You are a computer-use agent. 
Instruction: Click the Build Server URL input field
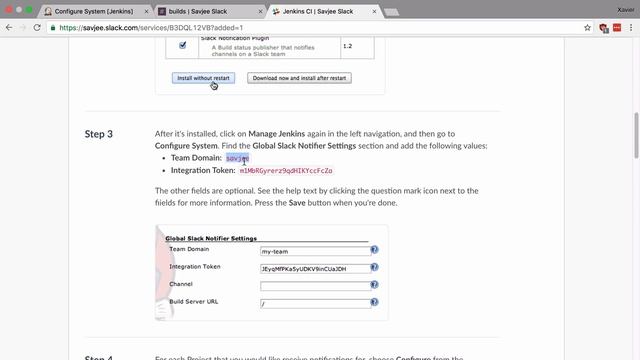(x=315, y=304)
